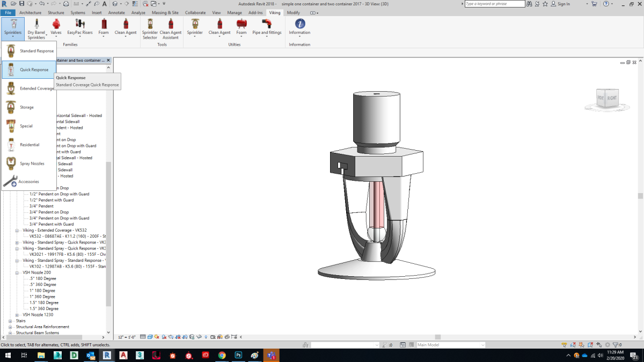Open Clean Agent menu in Families panel

click(126, 29)
